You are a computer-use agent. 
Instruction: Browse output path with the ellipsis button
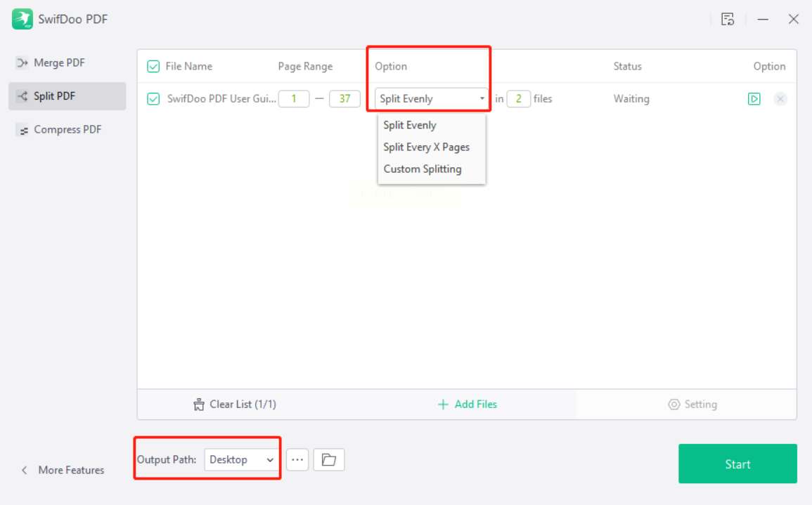tap(297, 459)
